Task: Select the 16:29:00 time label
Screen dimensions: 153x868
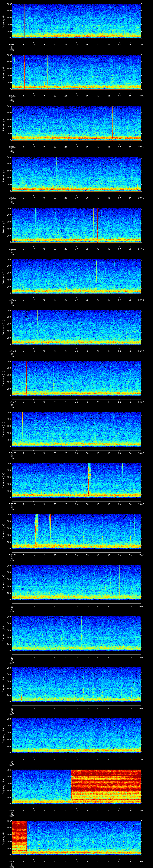Action: tap(12, 708)
